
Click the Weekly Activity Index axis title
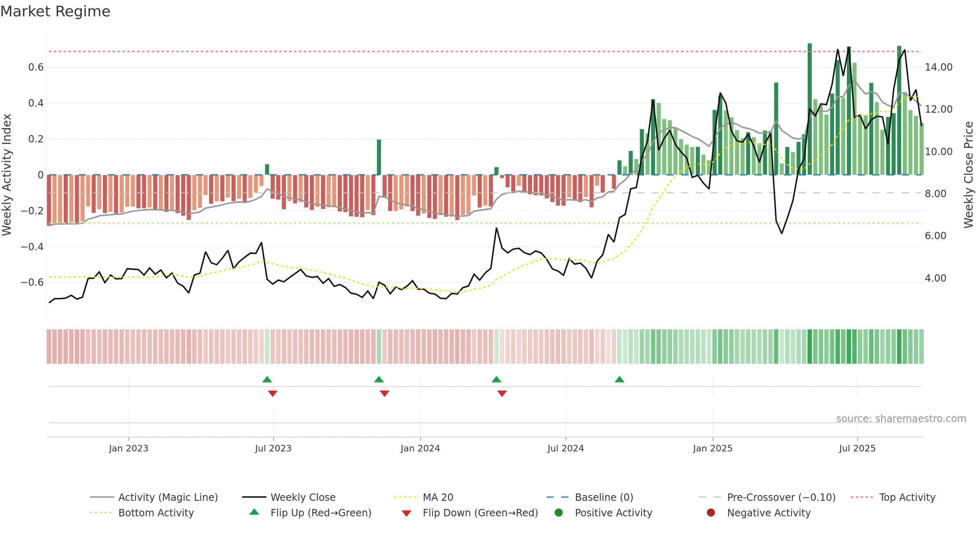[7, 175]
